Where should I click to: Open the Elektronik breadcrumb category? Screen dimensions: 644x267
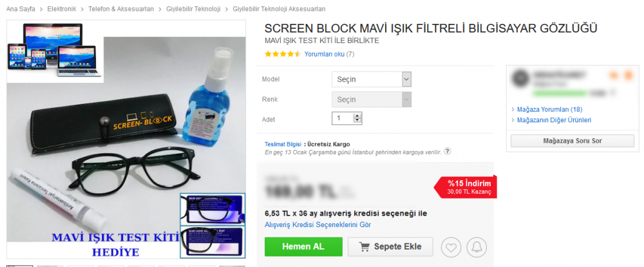click(62, 8)
